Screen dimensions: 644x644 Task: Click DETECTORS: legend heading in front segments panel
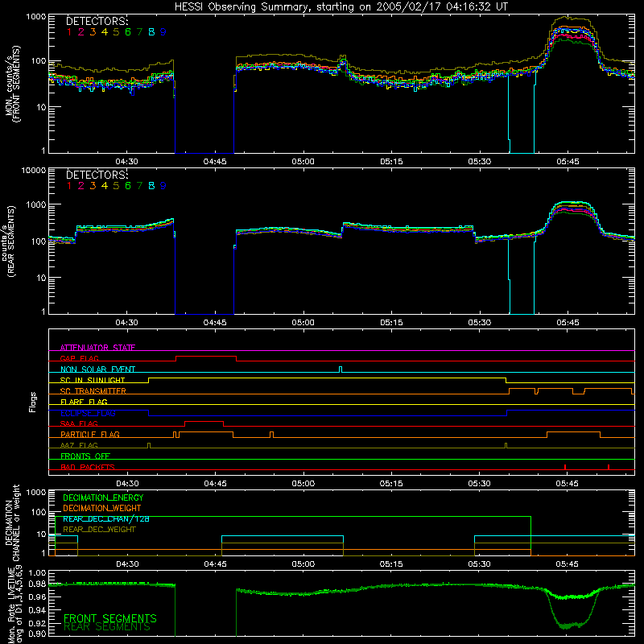(97, 21)
